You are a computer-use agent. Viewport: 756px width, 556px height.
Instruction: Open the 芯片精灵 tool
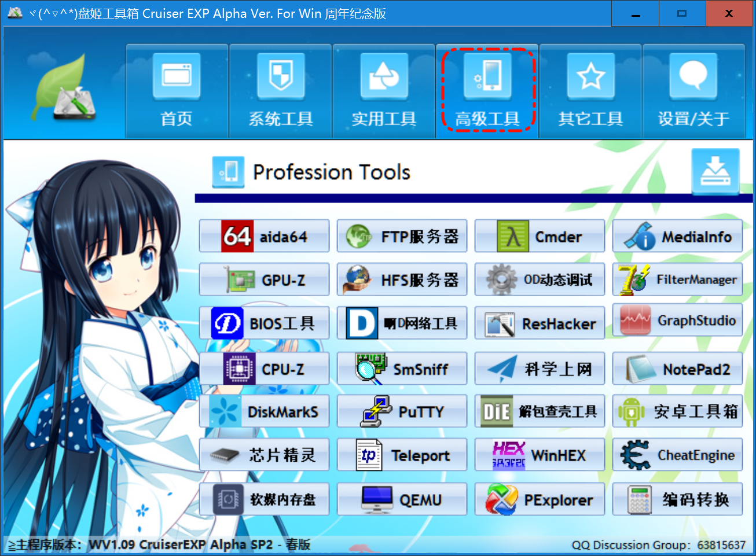coord(264,455)
